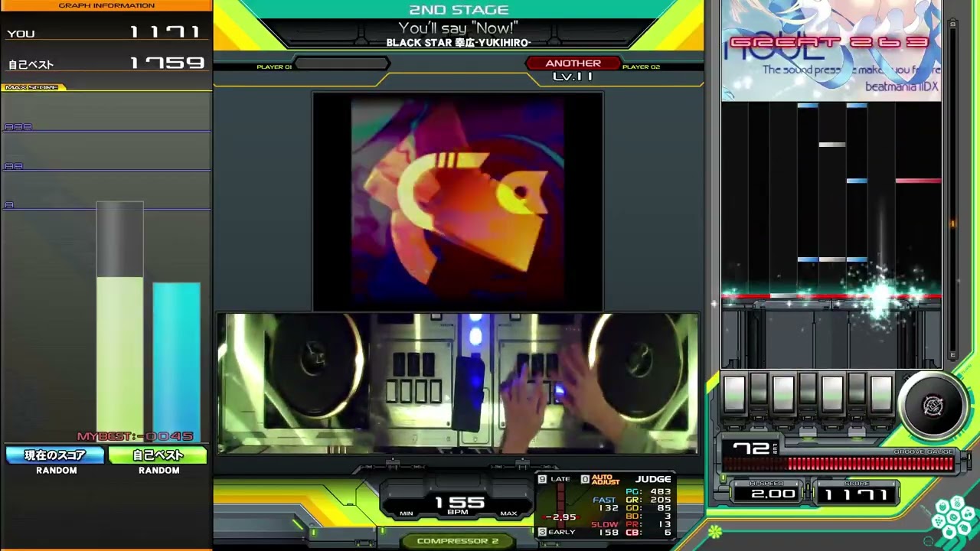
Task: Click the Lv.11 level text
Action: (573, 77)
